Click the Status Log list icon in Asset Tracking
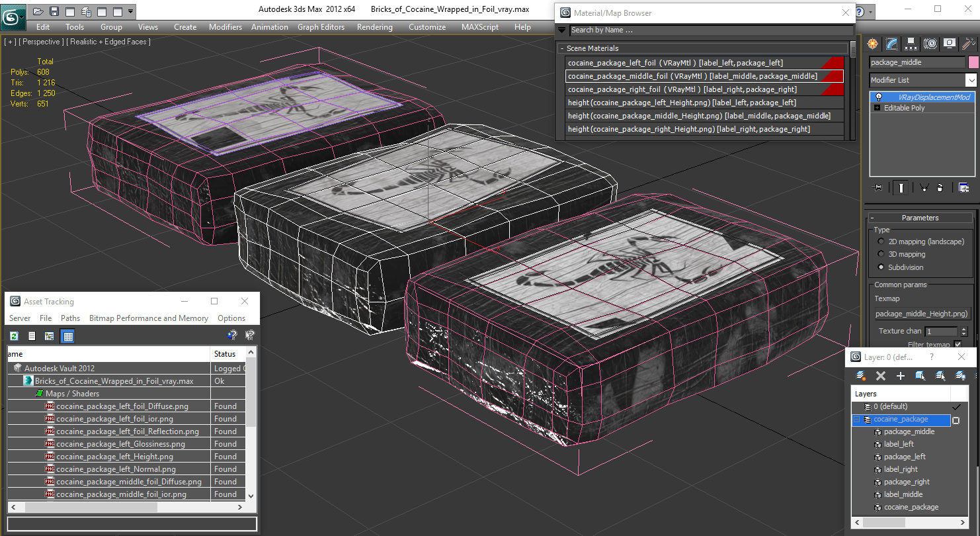The image size is (980, 536). 31,336
